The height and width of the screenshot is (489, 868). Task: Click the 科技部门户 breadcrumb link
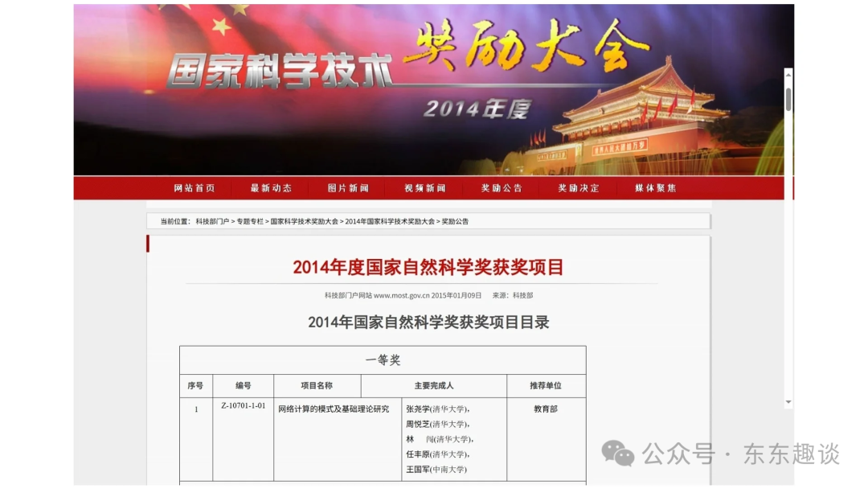click(212, 221)
